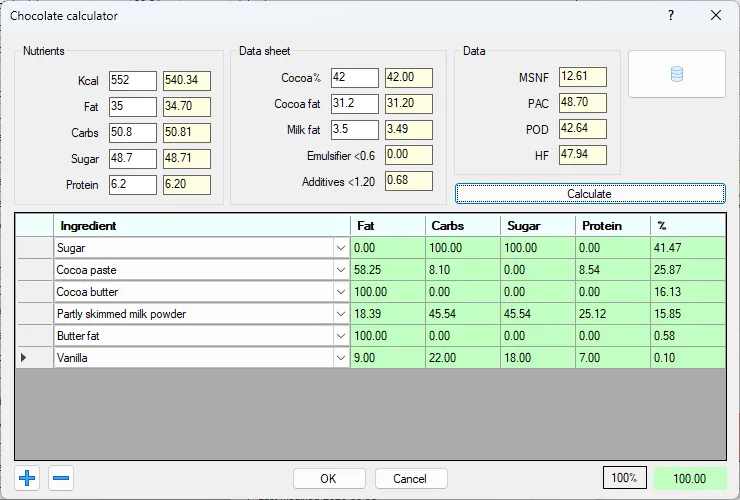Select the Sugar row header selector
Image resolution: width=740 pixels, height=500 pixels.
[34, 248]
